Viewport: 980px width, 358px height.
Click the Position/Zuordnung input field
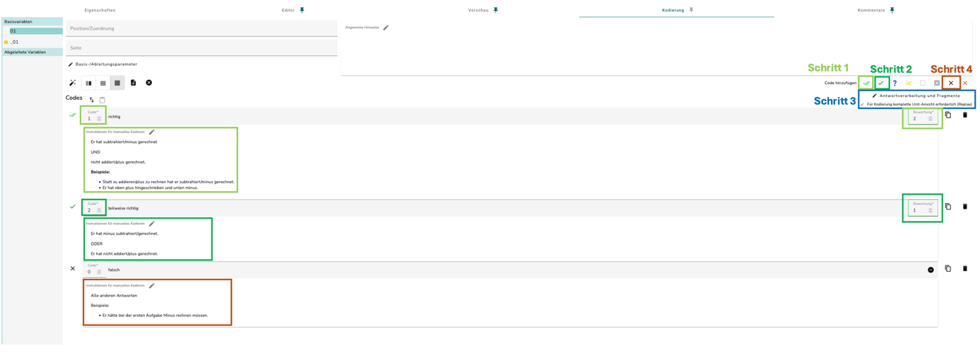[201, 28]
